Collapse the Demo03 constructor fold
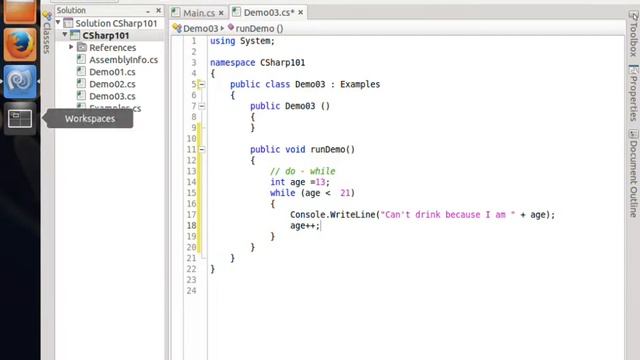640x360 pixels. [202, 106]
